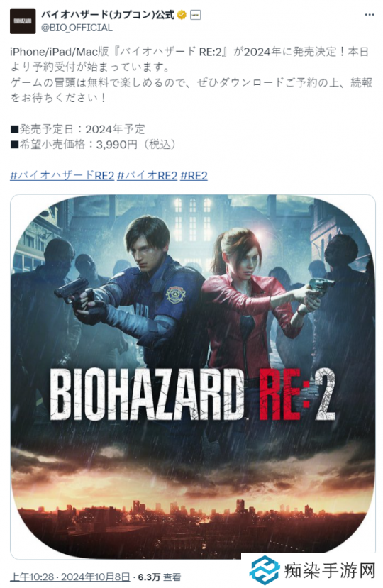
Task: Open the BIOHAZARD RE:2 attached image
Action: click(x=192, y=377)
